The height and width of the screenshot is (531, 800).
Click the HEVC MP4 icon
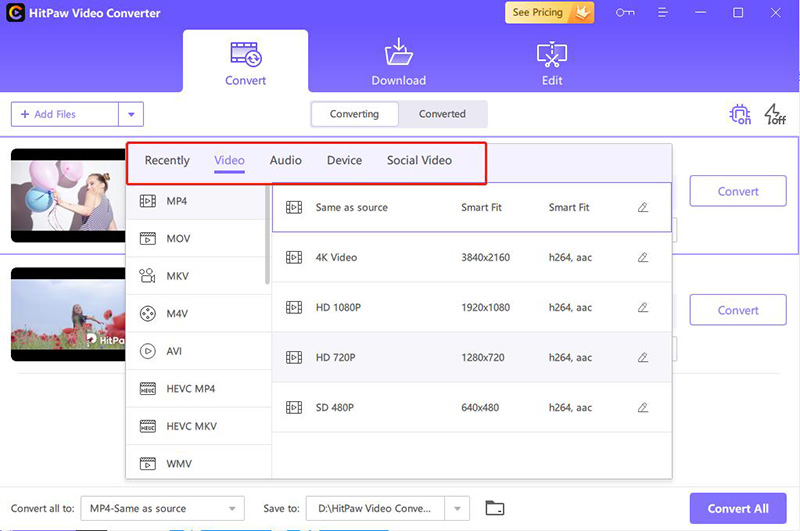tap(148, 389)
